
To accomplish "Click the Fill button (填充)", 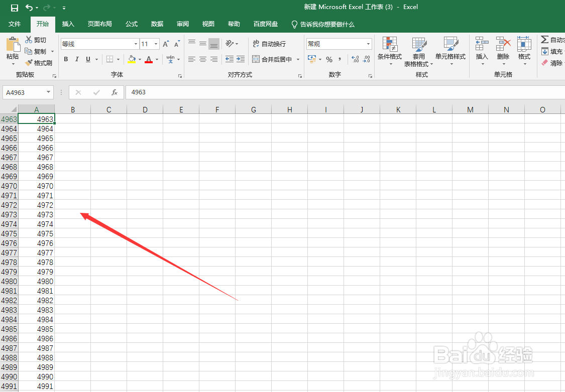I will [x=552, y=52].
